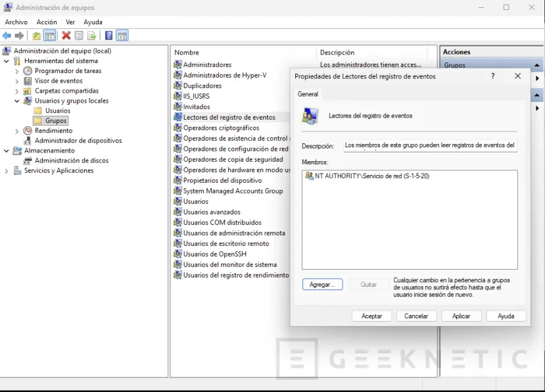Select Grupos folder in tree
Image resolution: width=545 pixels, height=392 pixels.
[x=56, y=121]
